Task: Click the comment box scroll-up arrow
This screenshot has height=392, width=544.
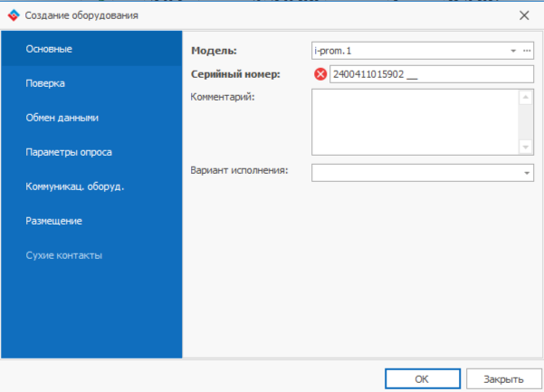Action: (x=526, y=97)
